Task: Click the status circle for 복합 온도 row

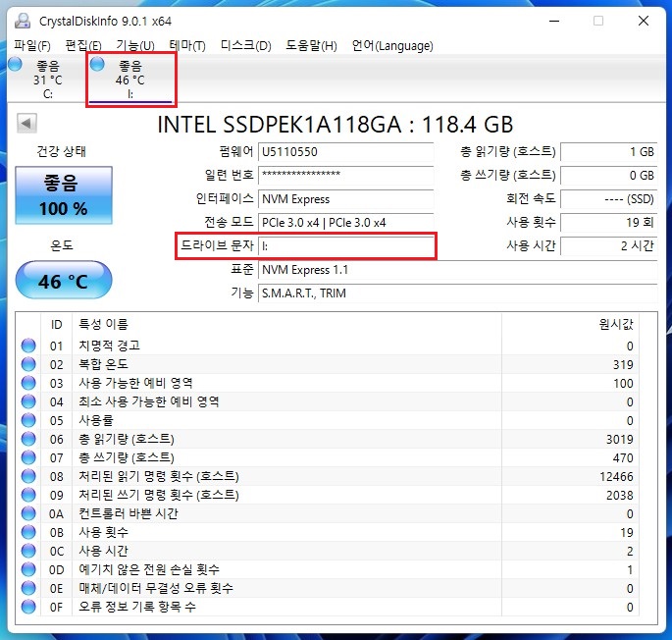Action: [28, 364]
